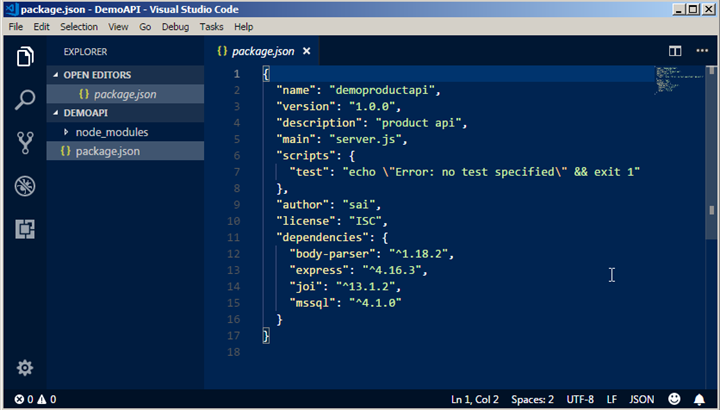Open the Debug view icon
The image size is (720, 410).
[25, 186]
